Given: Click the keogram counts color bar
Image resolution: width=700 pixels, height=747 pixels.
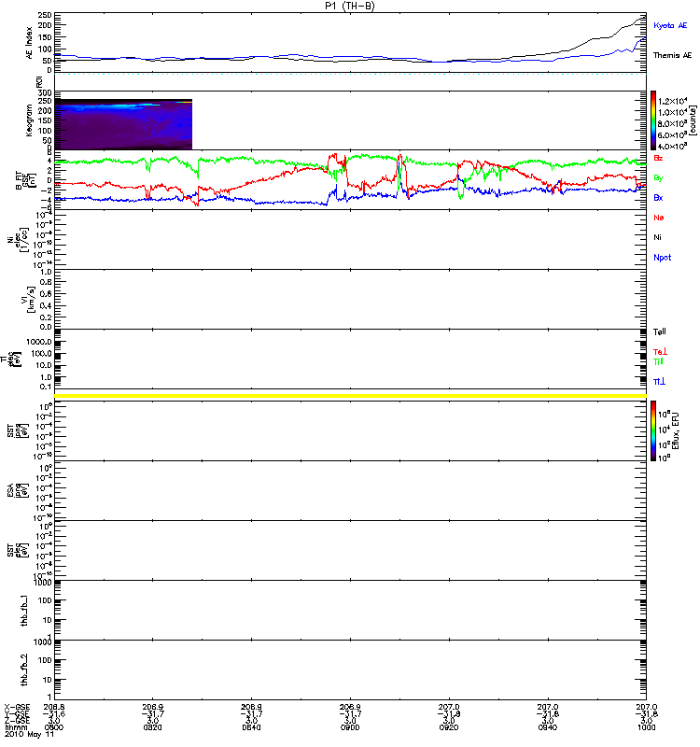Looking at the screenshot, I should point(653,120).
